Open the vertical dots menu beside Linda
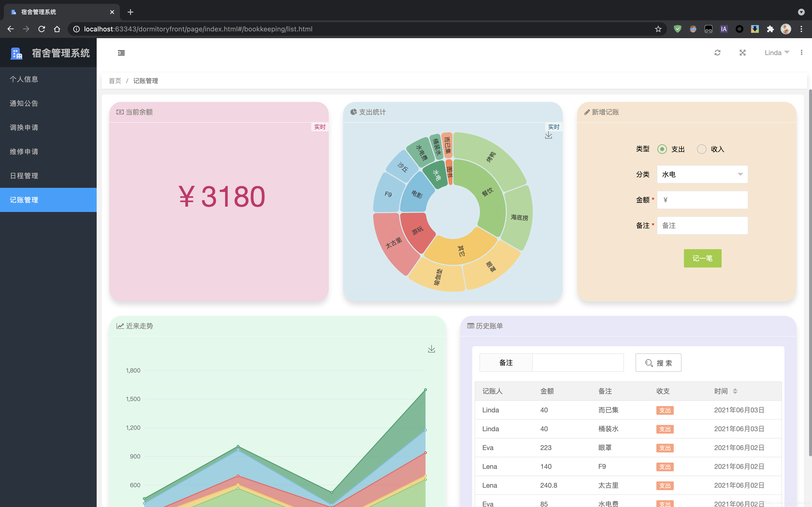The height and width of the screenshot is (507, 812). point(801,53)
